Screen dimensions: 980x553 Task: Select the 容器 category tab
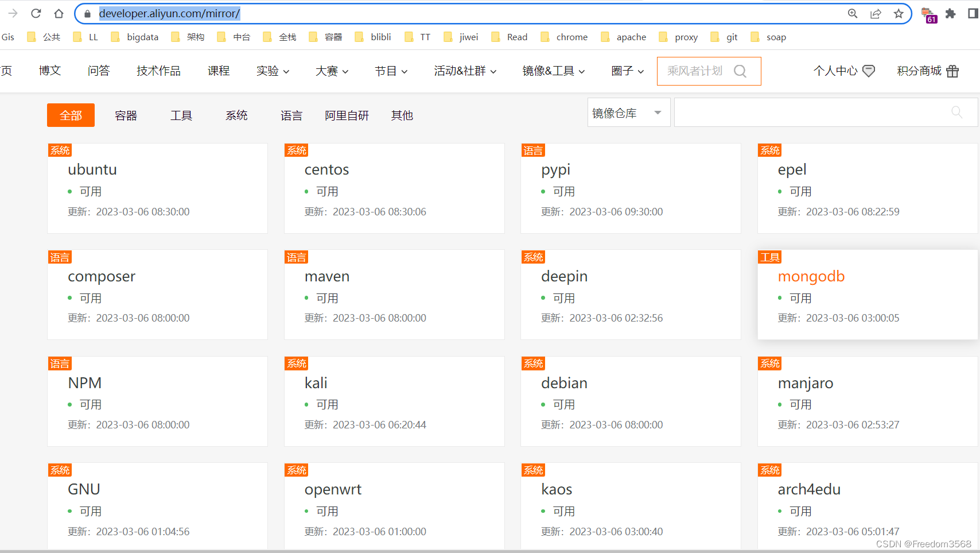pyautogui.click(x=126, y=115)
